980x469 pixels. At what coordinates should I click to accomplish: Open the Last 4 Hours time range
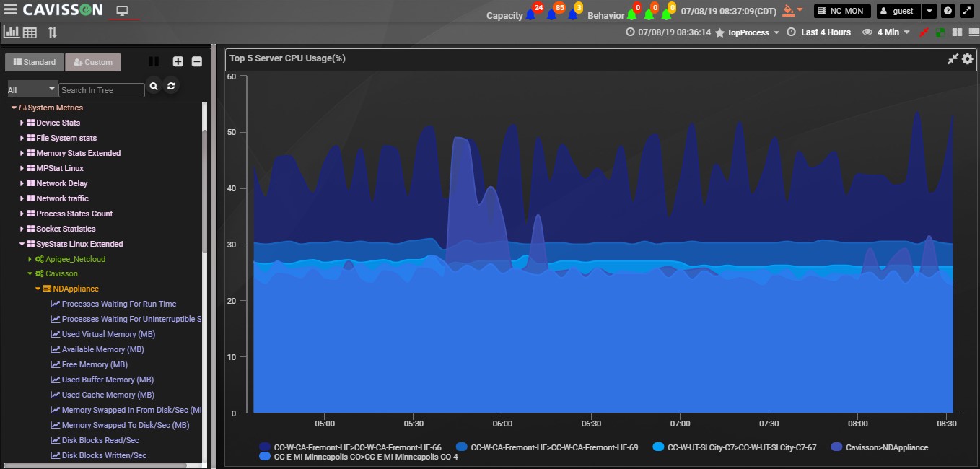[819, 32]
